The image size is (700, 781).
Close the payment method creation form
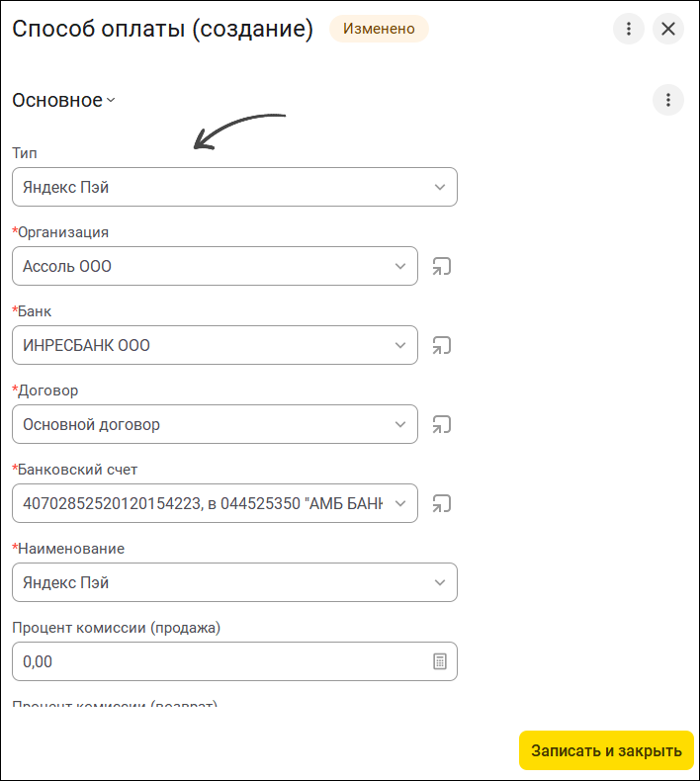point(667,29)
